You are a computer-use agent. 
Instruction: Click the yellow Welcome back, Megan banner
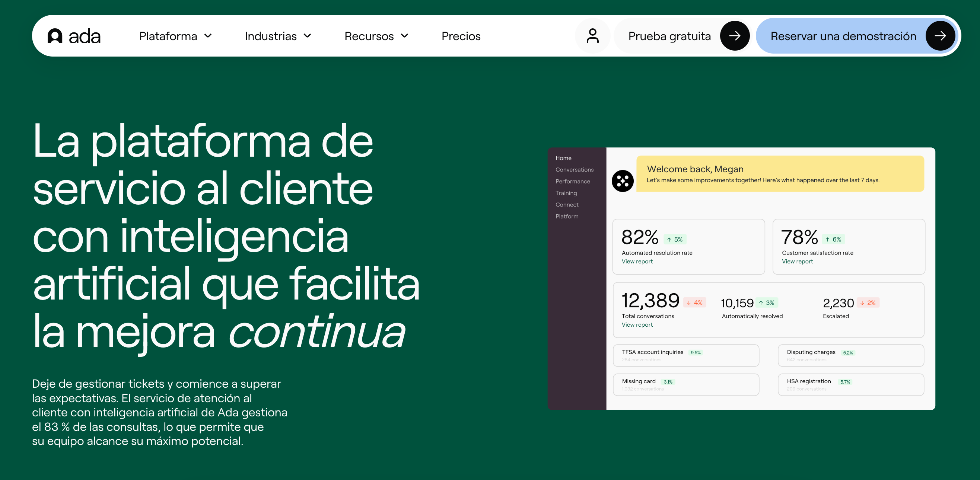click(780, 174)
